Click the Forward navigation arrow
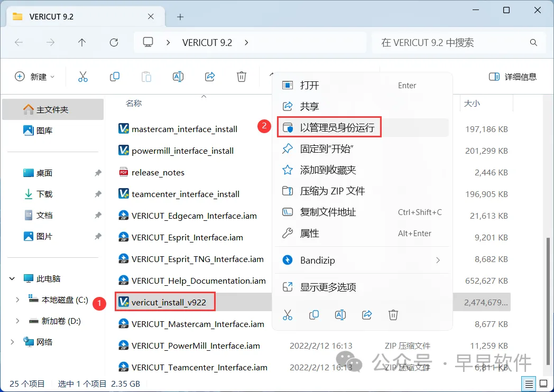The image size is (554, 392). 50,43
